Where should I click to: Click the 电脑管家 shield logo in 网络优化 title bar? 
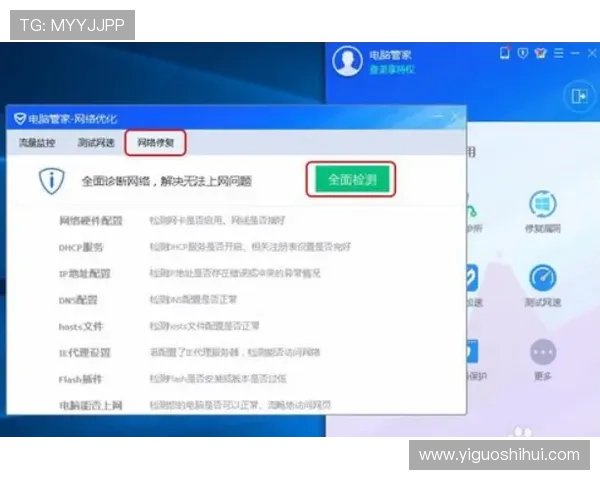[20, 119]
